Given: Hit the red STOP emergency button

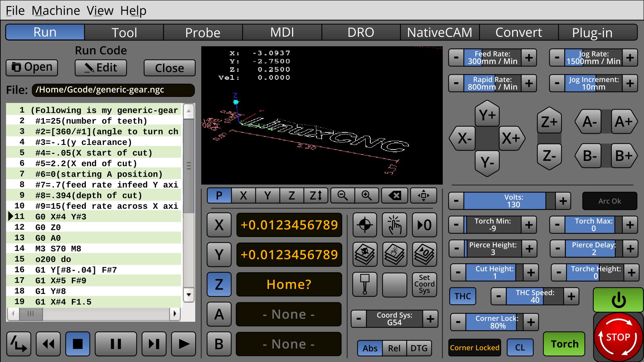Looking at the screenshot, I should (x=618, y=337).
